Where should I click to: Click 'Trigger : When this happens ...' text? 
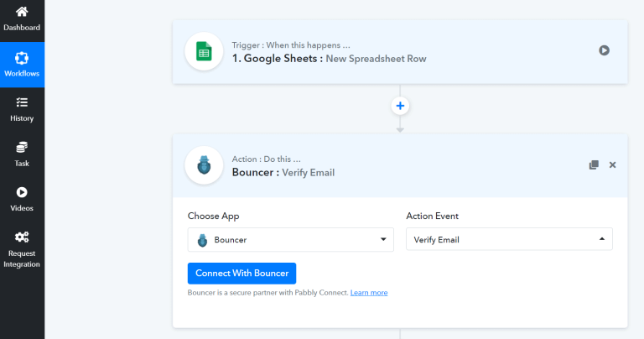pos(291,45)
